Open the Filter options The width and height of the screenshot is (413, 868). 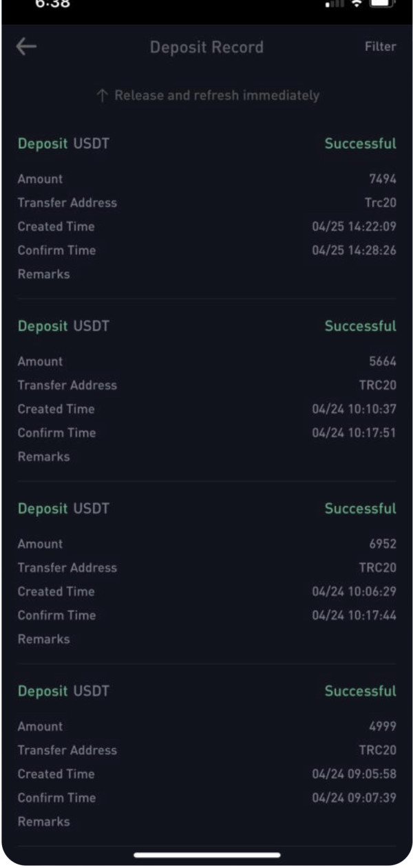[x=380, y=47]
